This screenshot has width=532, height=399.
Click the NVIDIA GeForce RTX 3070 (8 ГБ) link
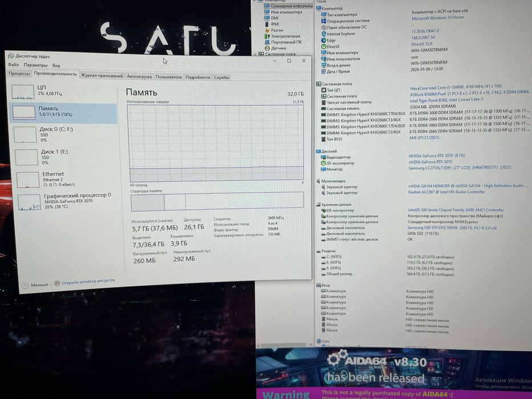(x=437, y=156)
